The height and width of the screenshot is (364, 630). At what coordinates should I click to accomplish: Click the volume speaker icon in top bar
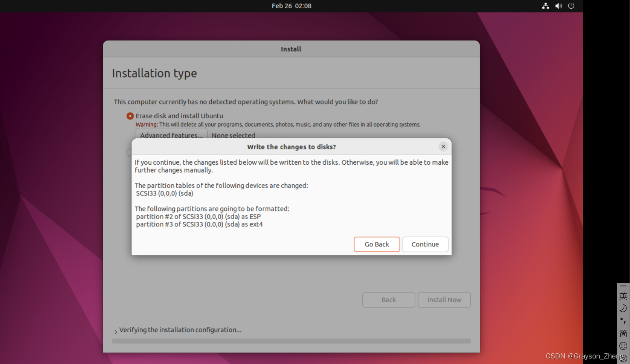558,6
